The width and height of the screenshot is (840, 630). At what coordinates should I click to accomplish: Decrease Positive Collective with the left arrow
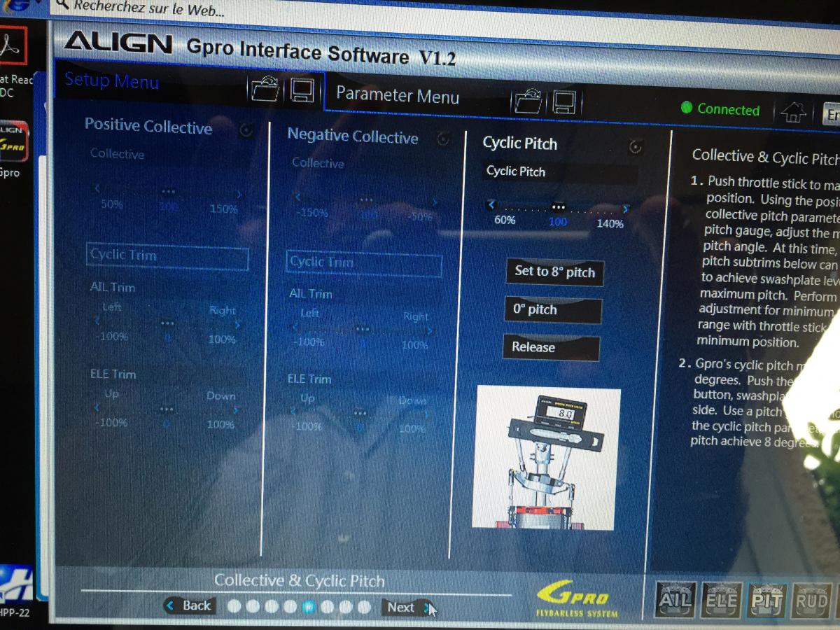point(97,188)
